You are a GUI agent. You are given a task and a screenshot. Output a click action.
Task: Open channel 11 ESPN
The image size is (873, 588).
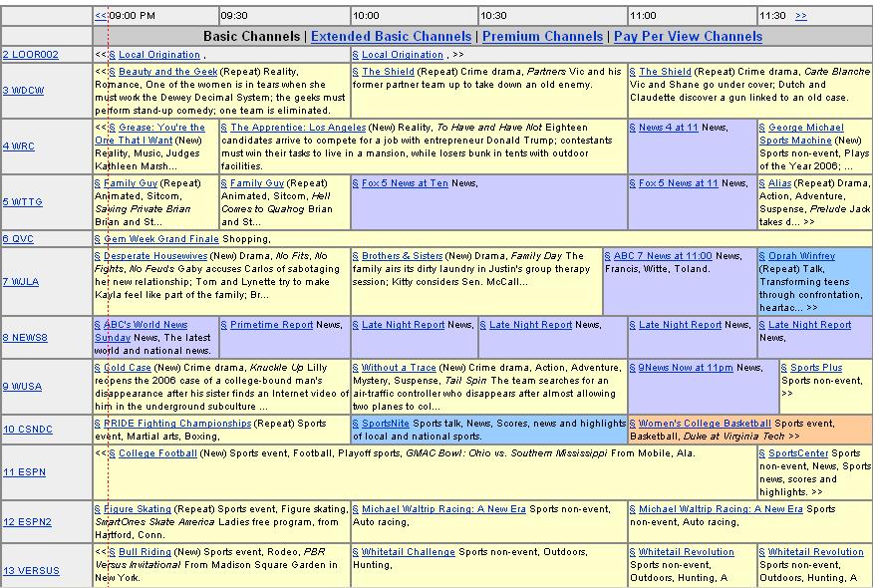tap(25, 472)
